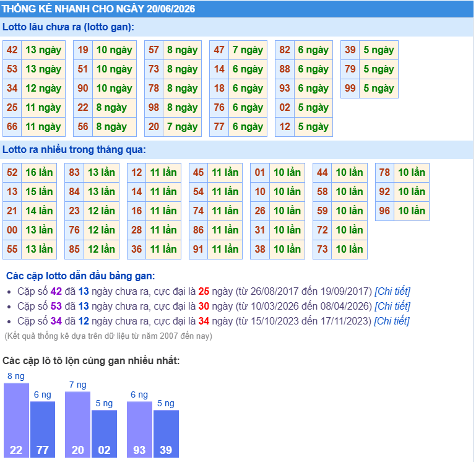Image resolution: width=476 pixels, height=462 pixels.
Task: Select frequent number 44
Action: click(x=322, y=173)
